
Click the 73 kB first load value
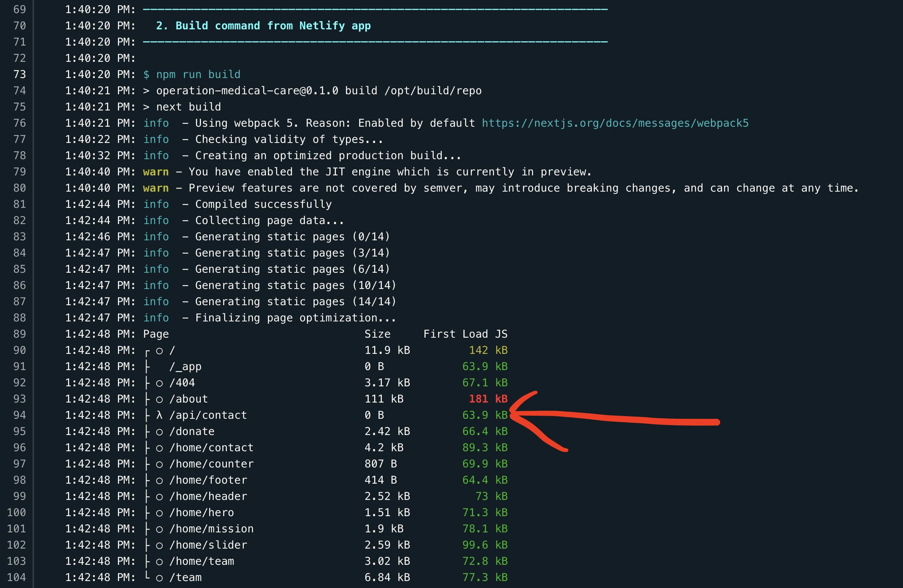click(492, 496)
